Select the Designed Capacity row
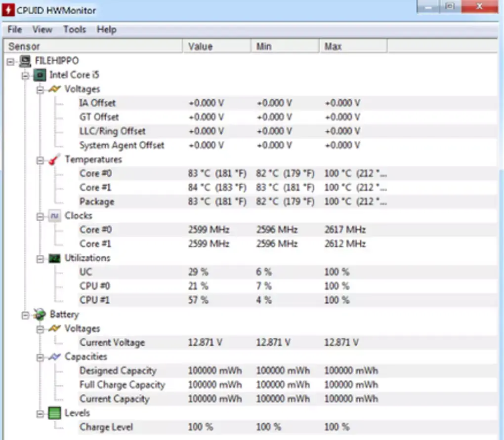The height and width of the screenshot is (440, 504). pos(288,371)
